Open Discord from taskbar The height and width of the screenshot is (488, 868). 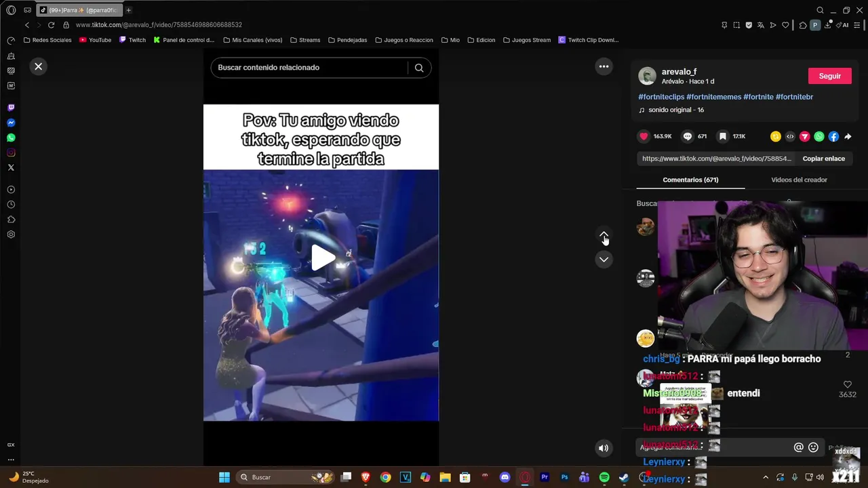click(505, 477)
